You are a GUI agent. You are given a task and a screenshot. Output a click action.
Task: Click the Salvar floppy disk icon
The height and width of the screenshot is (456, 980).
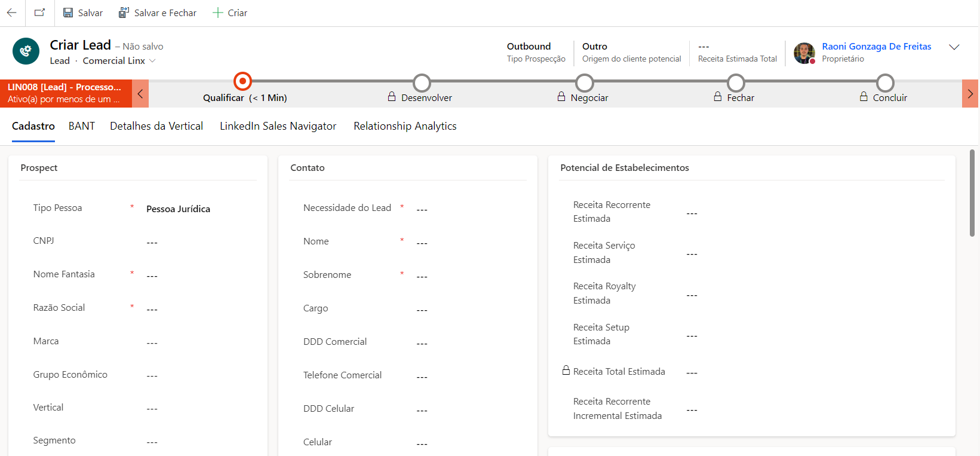tap(68, 13)
